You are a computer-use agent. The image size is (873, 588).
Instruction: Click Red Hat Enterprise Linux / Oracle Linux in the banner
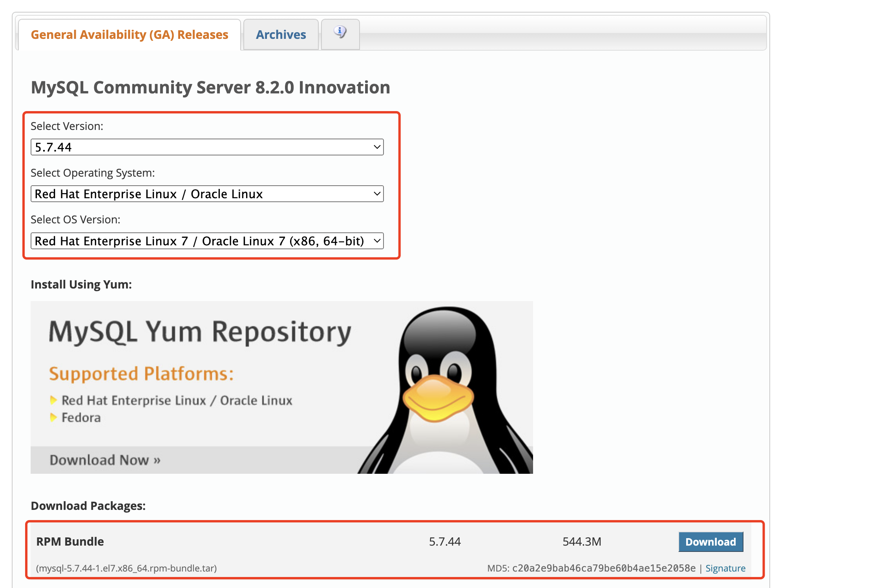(177, 400)
